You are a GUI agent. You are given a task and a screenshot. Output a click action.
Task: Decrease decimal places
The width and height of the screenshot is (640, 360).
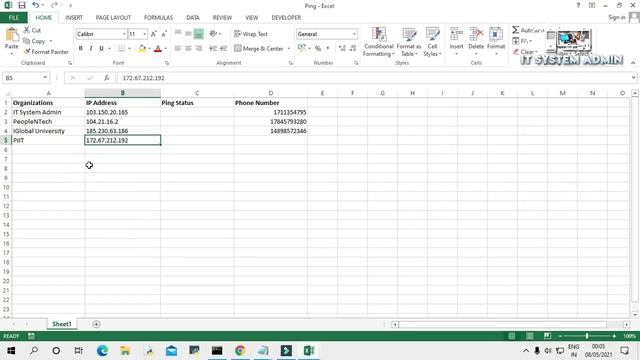[x=353, y=49]
